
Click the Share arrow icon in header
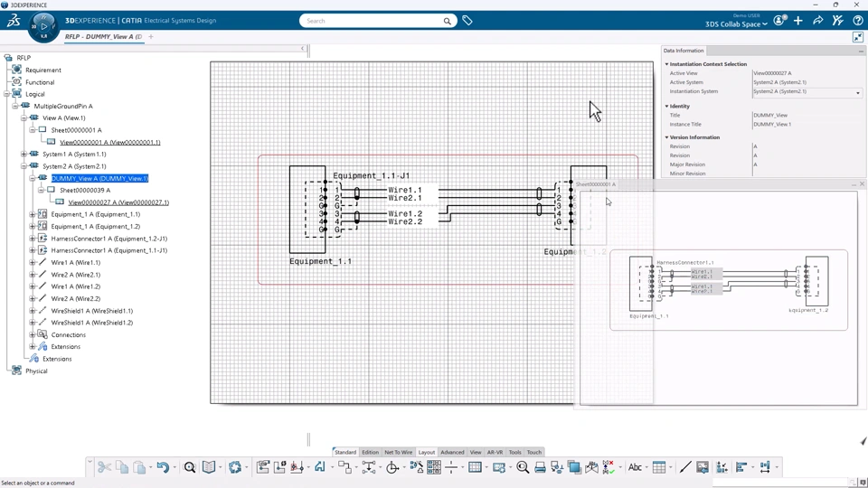(818, 21)
